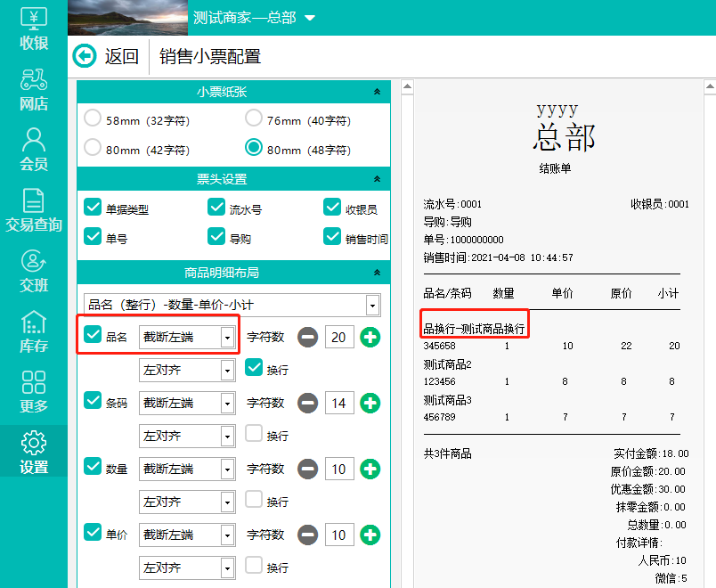The height and width of the screenshot is (588, 716).
Task: Uncheck the 流水号 checkbox
Action: (216, 208)
